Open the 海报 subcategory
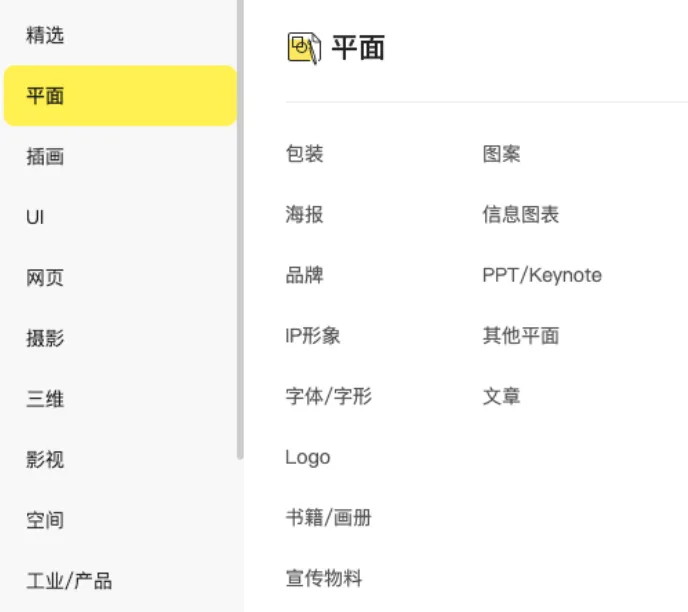Image resolution: width=688 pixels, height=612 pixels. (x=304, y=214)
